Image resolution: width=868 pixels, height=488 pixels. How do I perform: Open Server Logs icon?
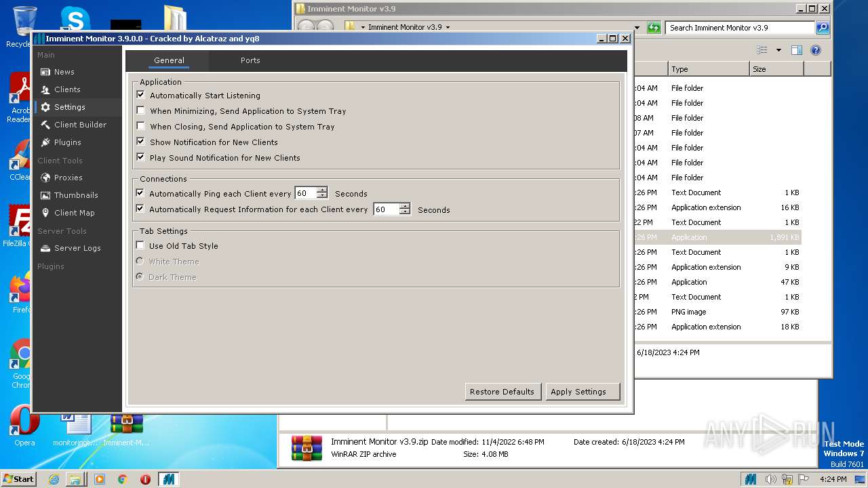tap(45, 248)
